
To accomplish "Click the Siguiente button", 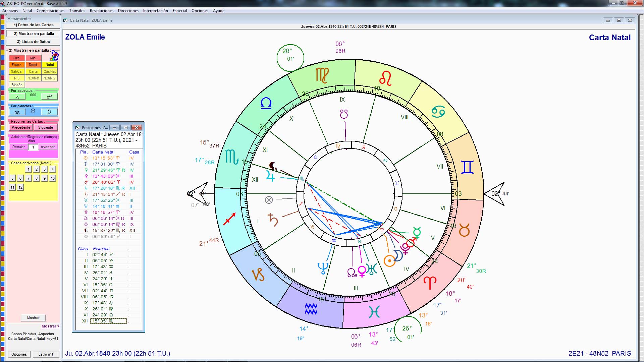I will click(x=46, y=127).
